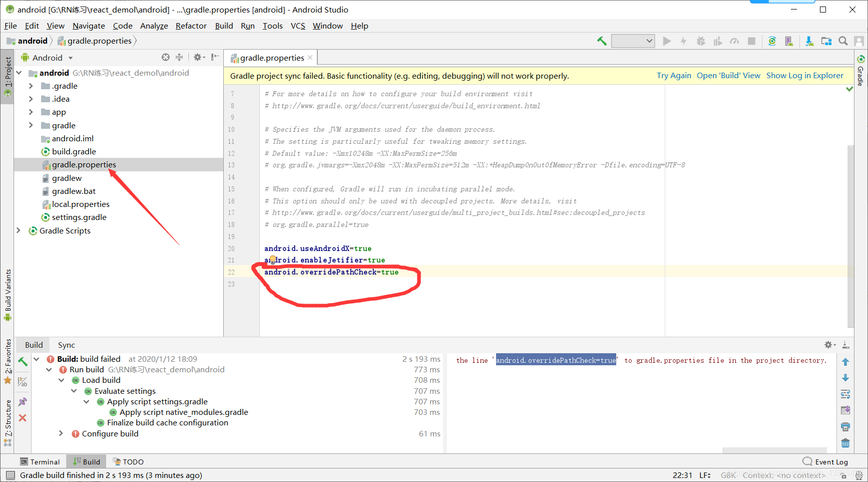The width and height of the screenshot is (868, 482).
Task: Click the red X close icon in Build panel
Action: click(23, 418)
